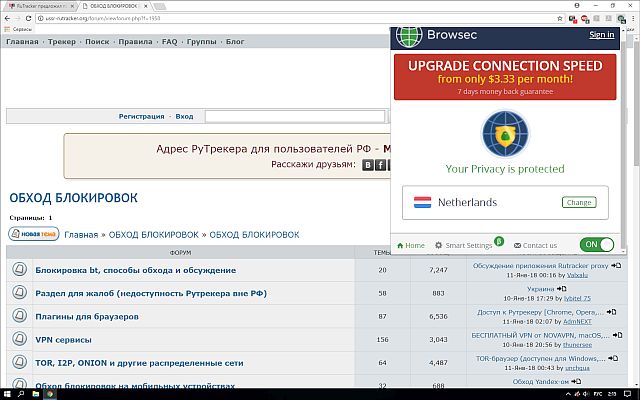Open Раздел для жалоб forum
The height and width of the screenshot is (400, 640).
[x=151, y=293]
